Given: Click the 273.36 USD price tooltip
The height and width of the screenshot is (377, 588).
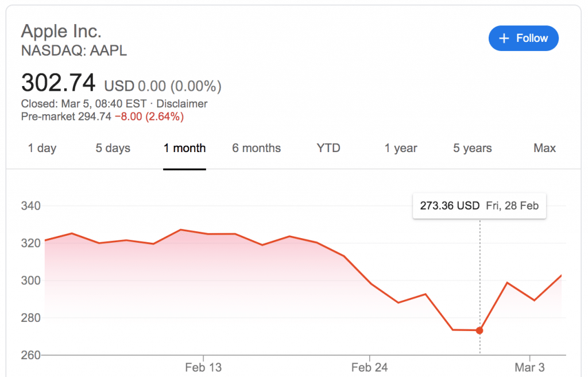Looking at the screenshot, I should point(479,205).
